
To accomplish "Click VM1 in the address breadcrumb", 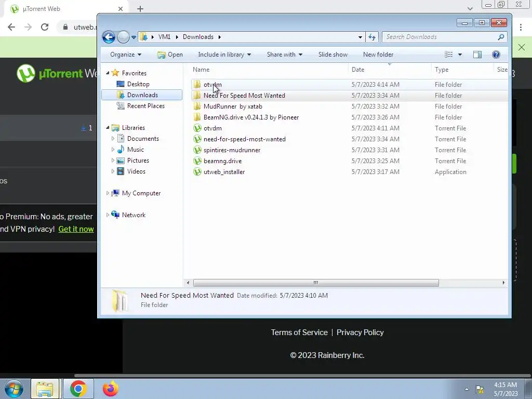I will (164, 37).
